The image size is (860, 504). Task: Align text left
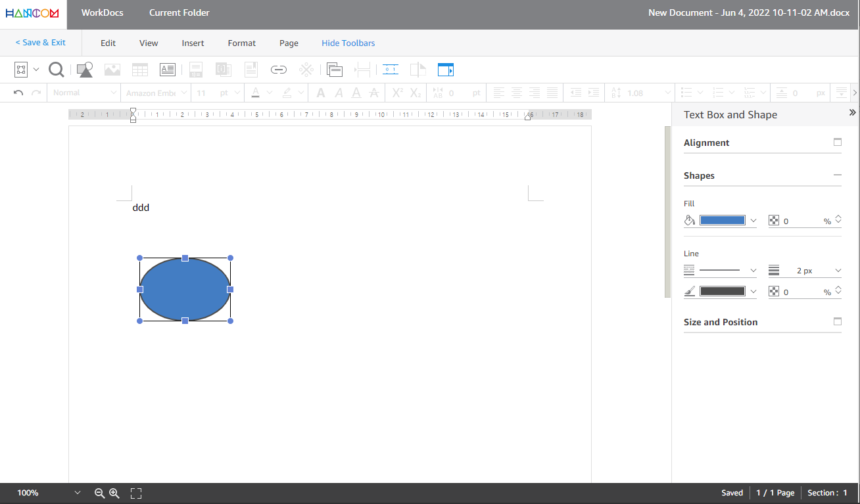[x=499, y=93]
